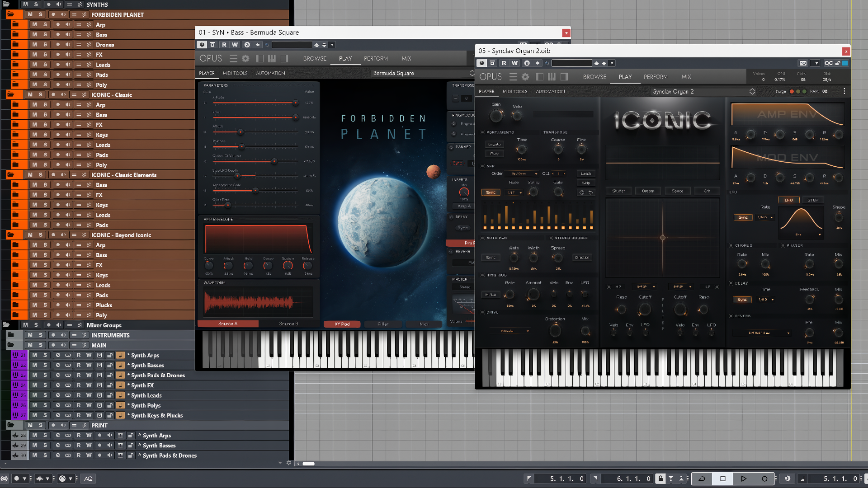Click punch-in lock icon in transport bar
Viewport: 868px width, 488px height.
pos(660,479)
